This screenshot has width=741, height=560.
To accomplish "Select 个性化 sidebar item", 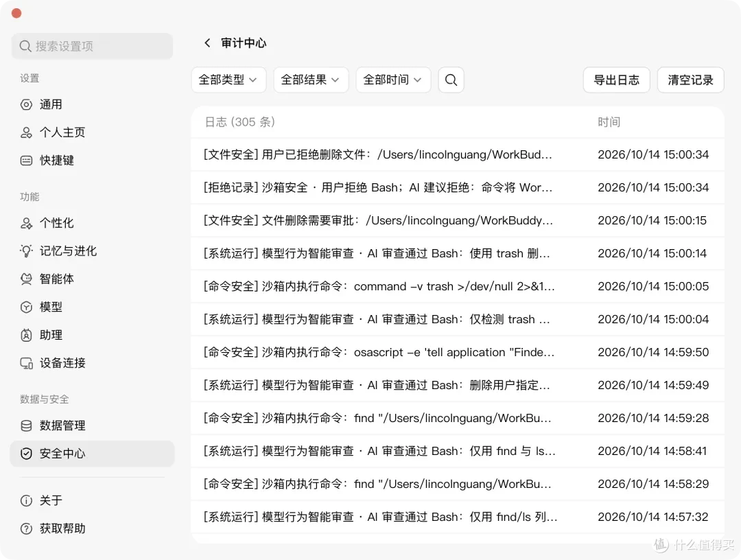I will pos(92,223).
